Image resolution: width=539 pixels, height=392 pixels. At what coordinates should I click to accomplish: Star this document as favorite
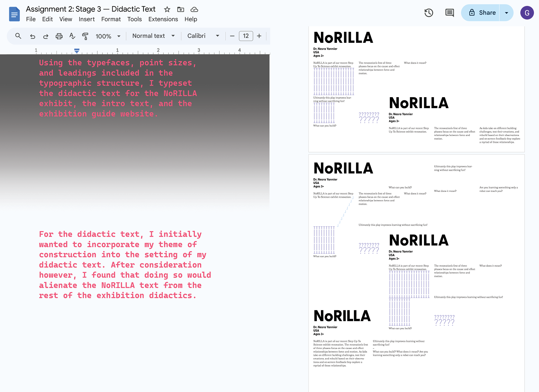pos(167,10)
